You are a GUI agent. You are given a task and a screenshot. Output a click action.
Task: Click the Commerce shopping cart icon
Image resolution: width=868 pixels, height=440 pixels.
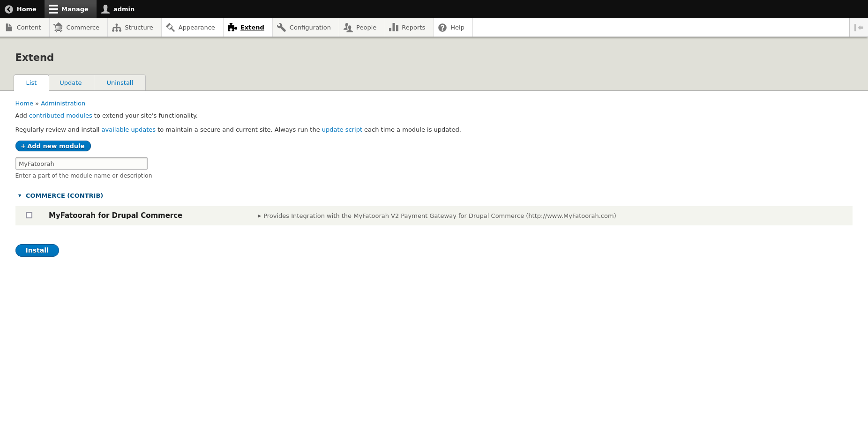[58, 28]
